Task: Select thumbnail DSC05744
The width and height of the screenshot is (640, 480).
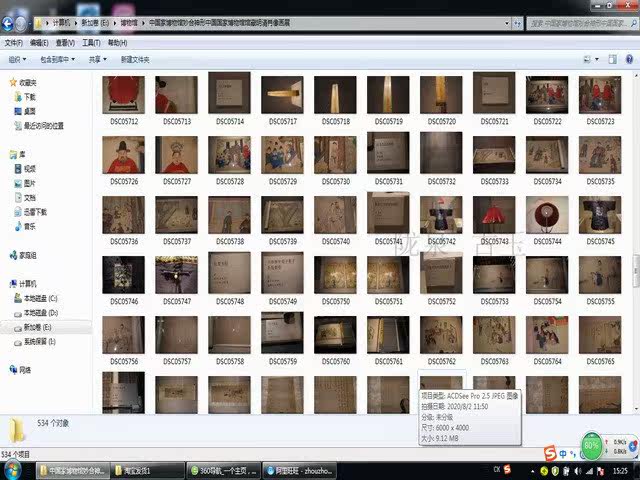Action: tap(547, 215)
